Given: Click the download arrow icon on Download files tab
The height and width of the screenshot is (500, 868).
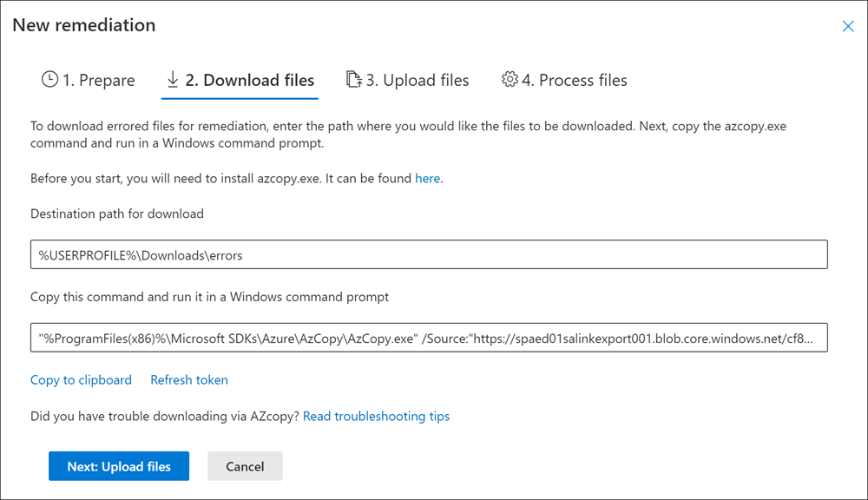Looking at the screenshot, I should click(172, 80).
